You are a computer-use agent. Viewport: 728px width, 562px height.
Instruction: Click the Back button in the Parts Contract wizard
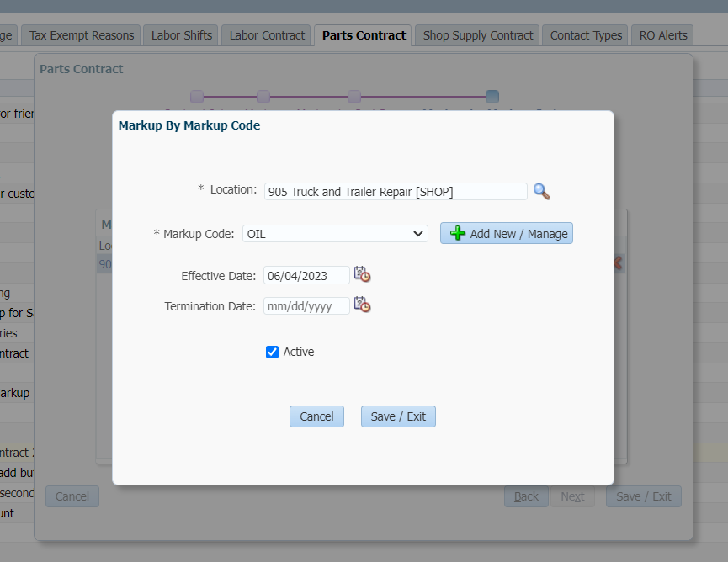click(x=526, y=496)
